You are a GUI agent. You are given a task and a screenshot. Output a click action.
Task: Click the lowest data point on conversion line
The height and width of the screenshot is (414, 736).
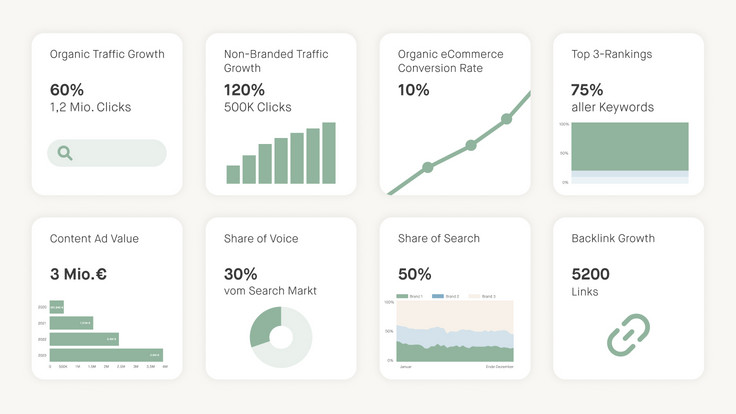pyautogui.click(x=428, y=167)
